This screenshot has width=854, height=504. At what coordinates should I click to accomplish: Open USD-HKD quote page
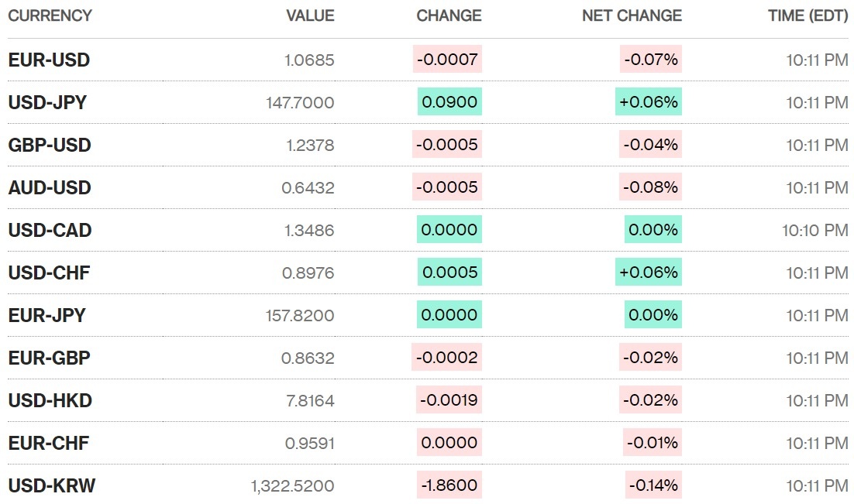point(50,400)
